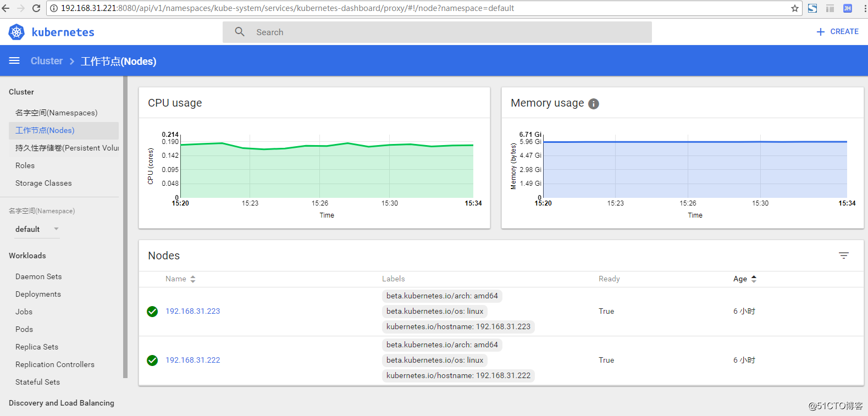Open Storage Classes in the sidebar
This screenshot has width=868, height=416.
tap(43, 183)
